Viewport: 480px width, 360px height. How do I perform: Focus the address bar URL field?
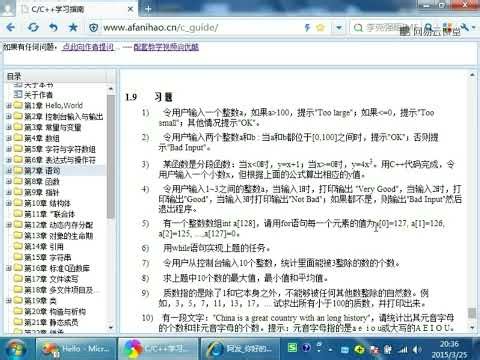pos(200,28)
